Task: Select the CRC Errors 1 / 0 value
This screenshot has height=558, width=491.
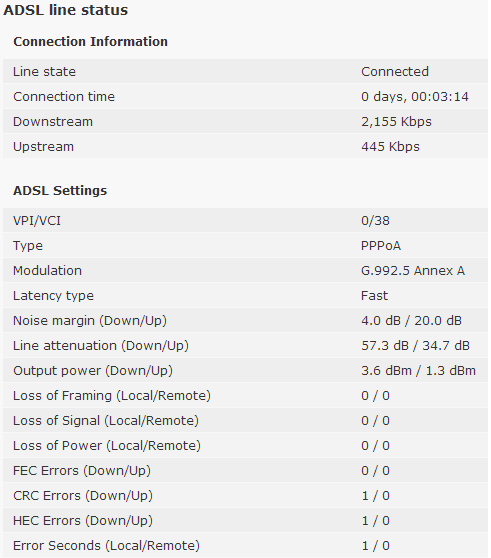Action: point(375,496)
